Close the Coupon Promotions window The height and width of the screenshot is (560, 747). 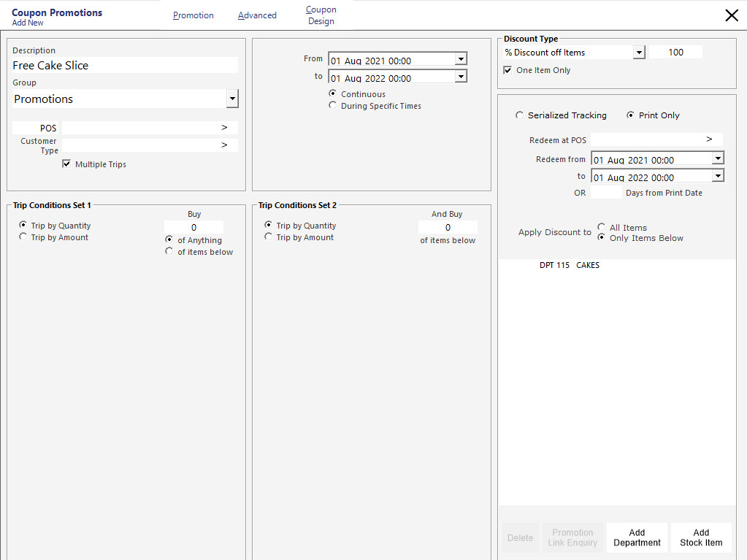(731, 15)
